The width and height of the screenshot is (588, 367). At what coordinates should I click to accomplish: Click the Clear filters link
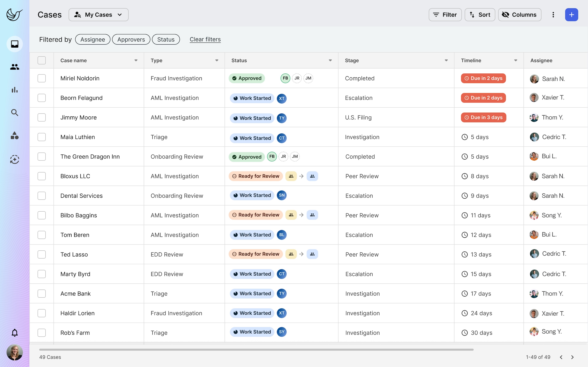(205, 39)
